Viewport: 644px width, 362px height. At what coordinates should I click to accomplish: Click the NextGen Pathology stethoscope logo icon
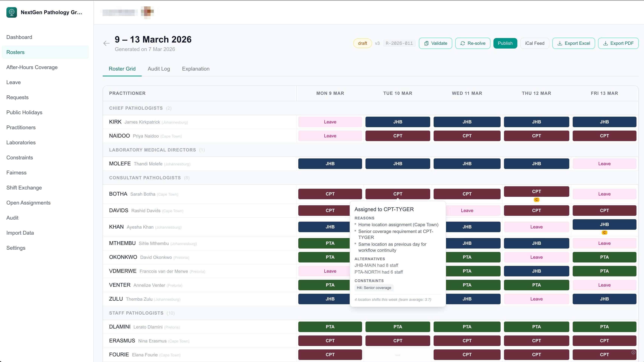11,12
